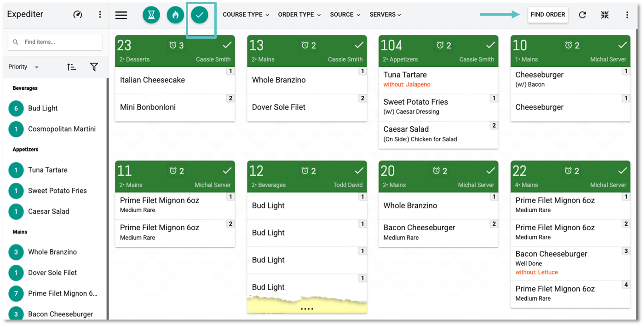Toggle sort order icon beside Priority

(x=71, y=67)
